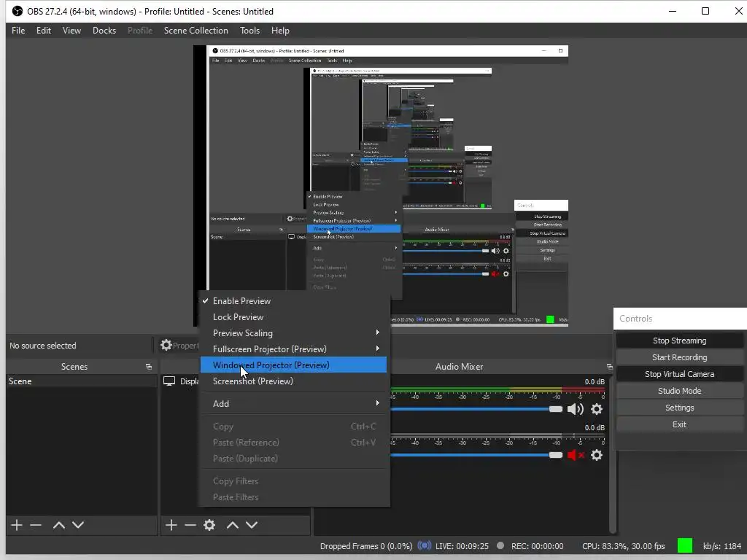Image resolution: width=747 pixels, height=560 pixels.
Task: Click the Properties gear button
Action: click(180, 345)
